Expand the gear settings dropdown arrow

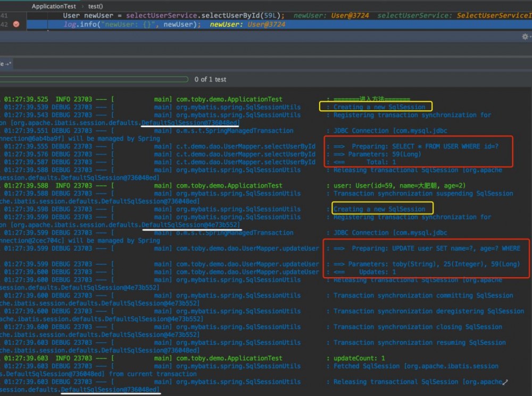click(529, 37)
